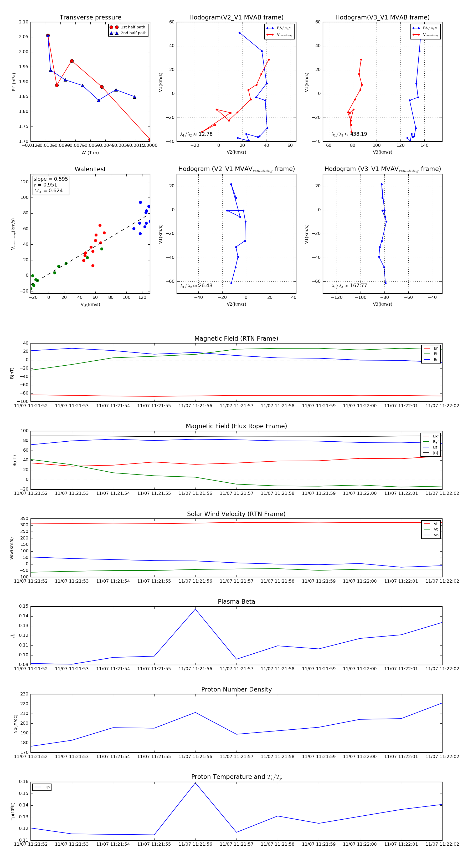473x868 pixels.
Task: Click the 'Tp(10^6K)' y-axis label
Action: pos(13,811)
